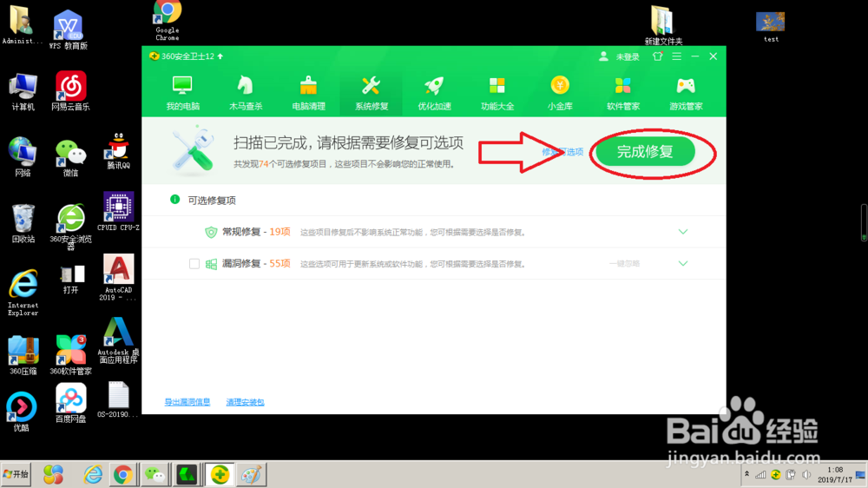Open 软件管家 in the toolbar
Image resolution: width=868 pixels, height=488 pixels.
622,93
